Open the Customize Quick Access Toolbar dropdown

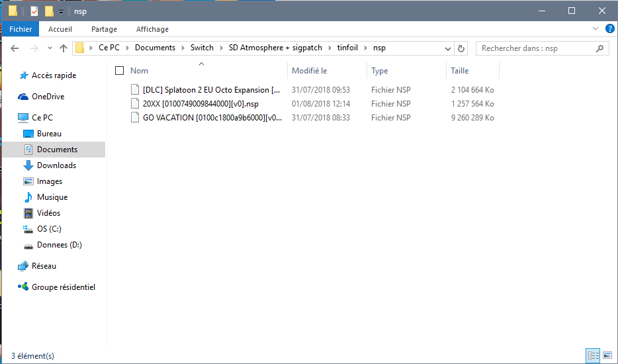click(x=61, y=12)
